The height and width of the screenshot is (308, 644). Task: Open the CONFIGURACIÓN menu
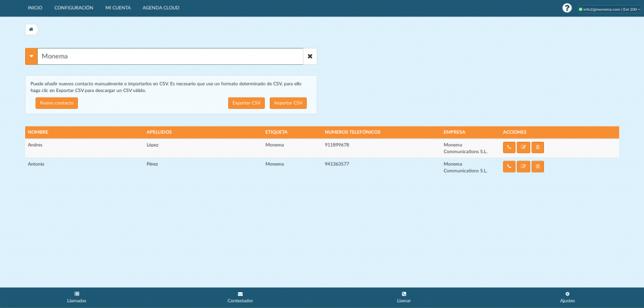(x=74, y=8)
